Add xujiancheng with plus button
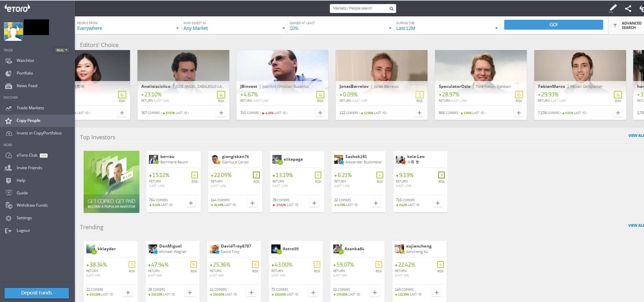Image resolution: width=644 pixels, height=302 pixels. pyautogui.click(x=437, y=292)
